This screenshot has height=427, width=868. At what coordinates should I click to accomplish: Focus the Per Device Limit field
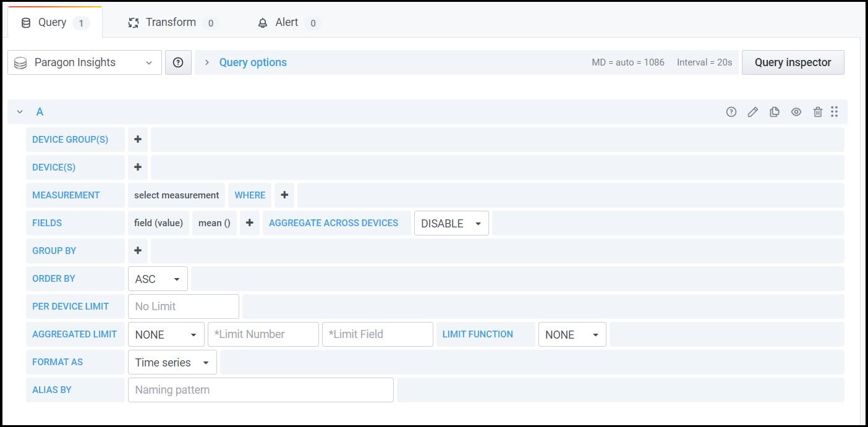click(x=184, y=307)
